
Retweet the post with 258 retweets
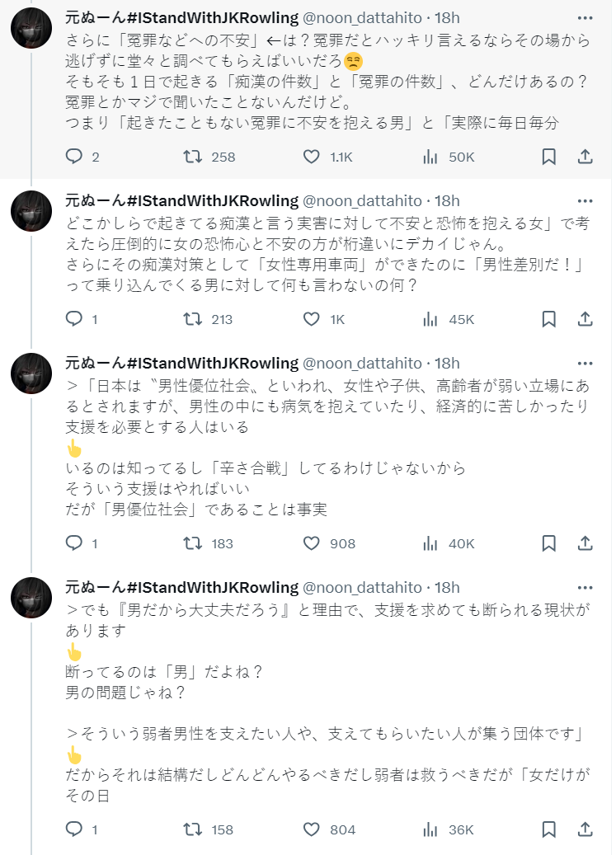click(x=192, y=157)
